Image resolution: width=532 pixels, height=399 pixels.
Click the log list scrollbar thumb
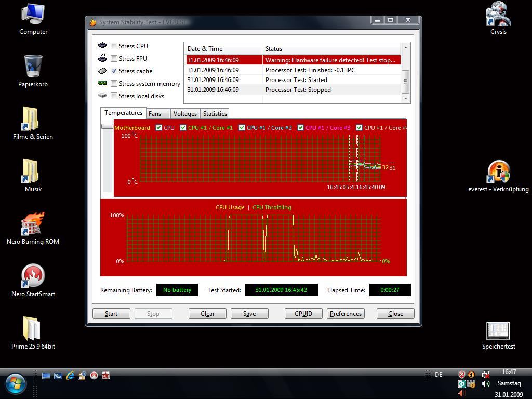406,82
